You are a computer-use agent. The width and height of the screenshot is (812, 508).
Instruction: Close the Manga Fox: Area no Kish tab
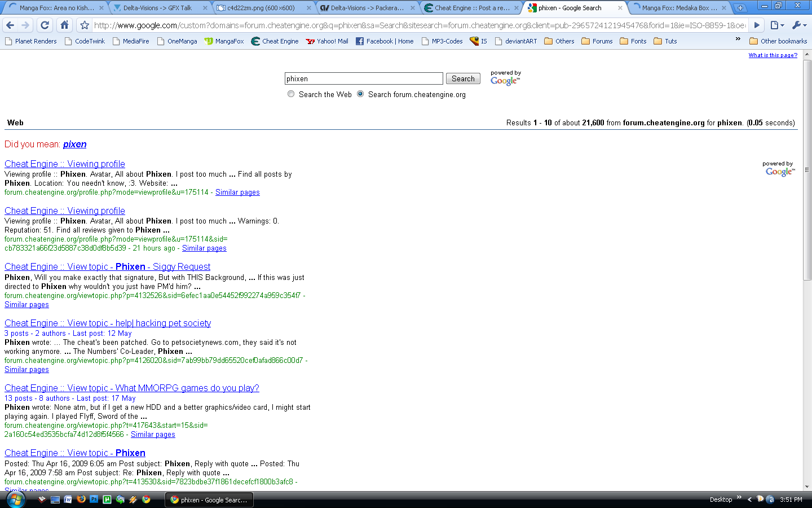(101, 8)
